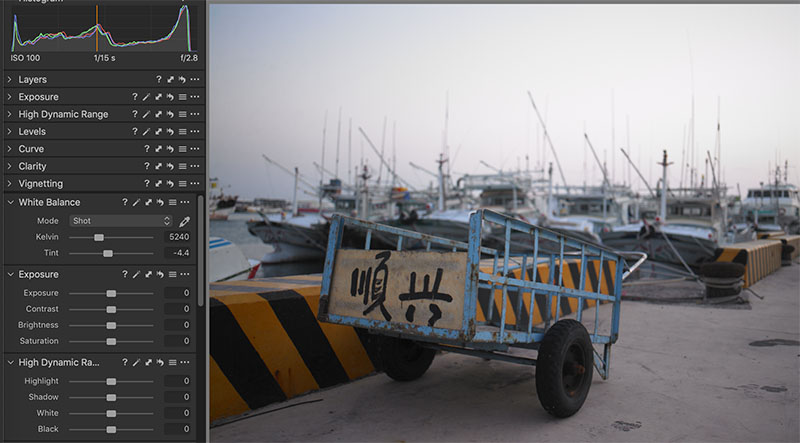Reset the Clarity panel adjustments
Image resolution: width=800 pixels, height=443 pixels.
point(171,167)
